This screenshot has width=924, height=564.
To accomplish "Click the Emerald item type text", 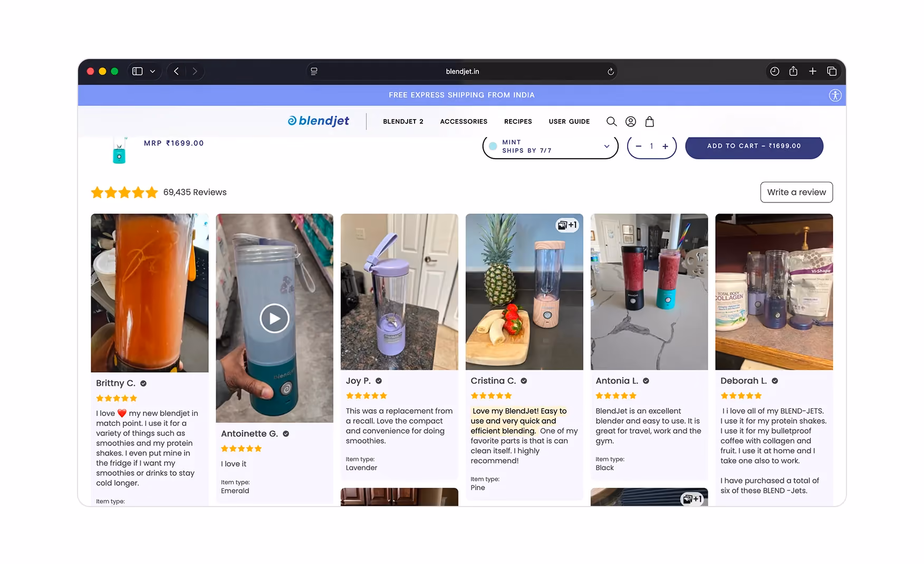I will click(x=235, y=491).
